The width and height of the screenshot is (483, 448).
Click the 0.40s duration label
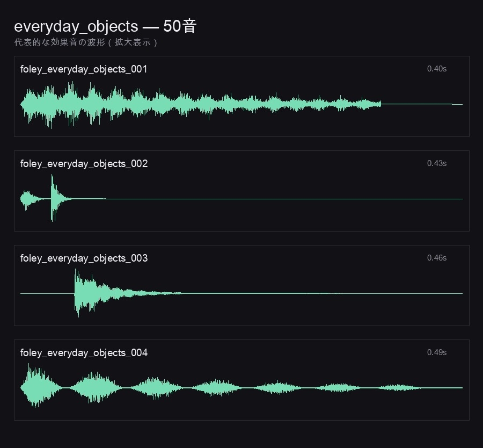click(436, 69)
